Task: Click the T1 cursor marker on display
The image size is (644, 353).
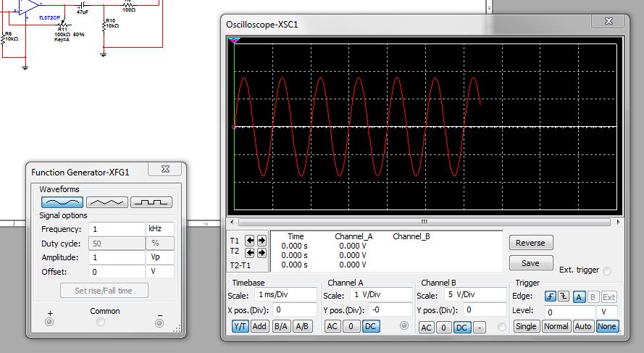Action: (x=235, y=41)
